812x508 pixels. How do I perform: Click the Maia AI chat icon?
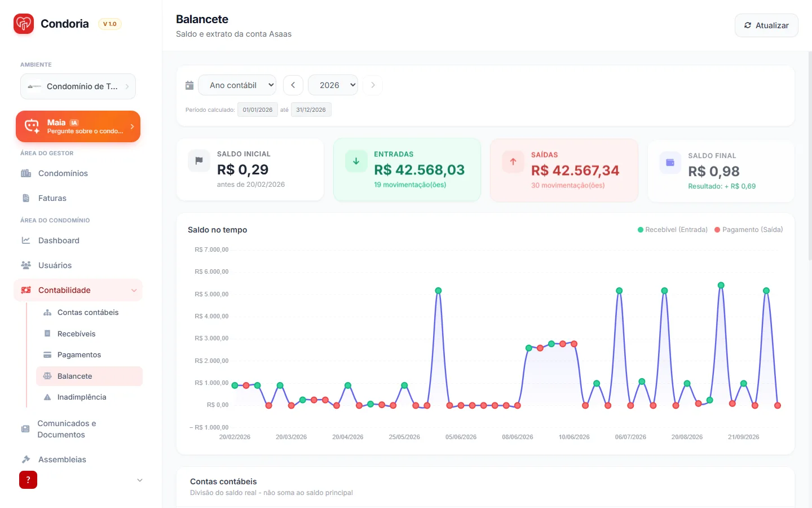click(32, 126)
